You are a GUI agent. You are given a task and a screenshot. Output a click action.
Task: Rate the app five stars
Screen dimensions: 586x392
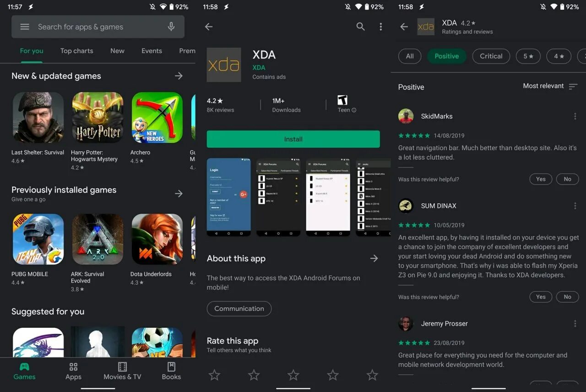[x=372, y=375]
